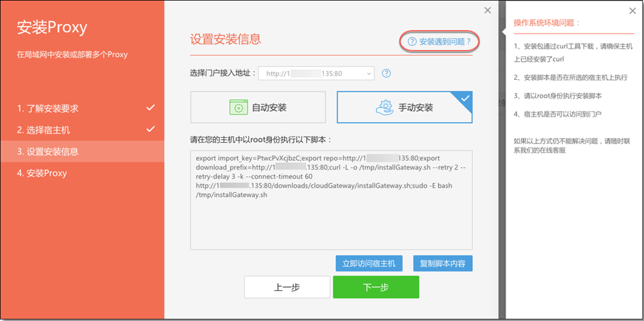This screenshot has height=321, width=644.
Task: Close the 操作系统环境问题 help panel
Action: tap(633, 11)
